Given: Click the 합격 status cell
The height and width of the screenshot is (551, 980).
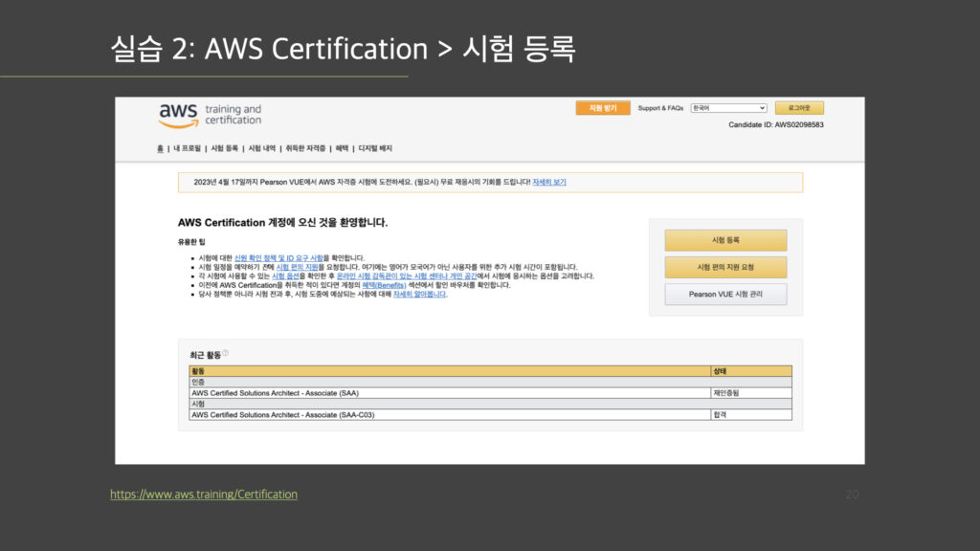Looking at the screenshot, I should click(751, 415).
